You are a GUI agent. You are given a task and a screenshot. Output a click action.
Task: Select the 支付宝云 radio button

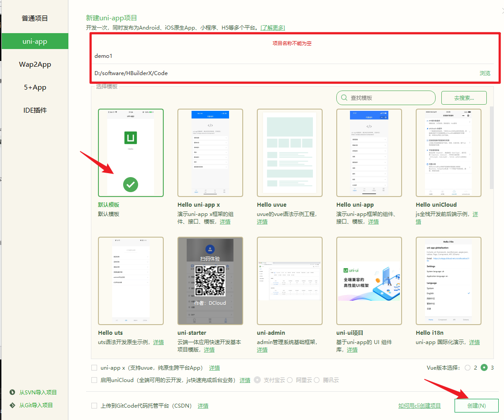tap(257, 380)
